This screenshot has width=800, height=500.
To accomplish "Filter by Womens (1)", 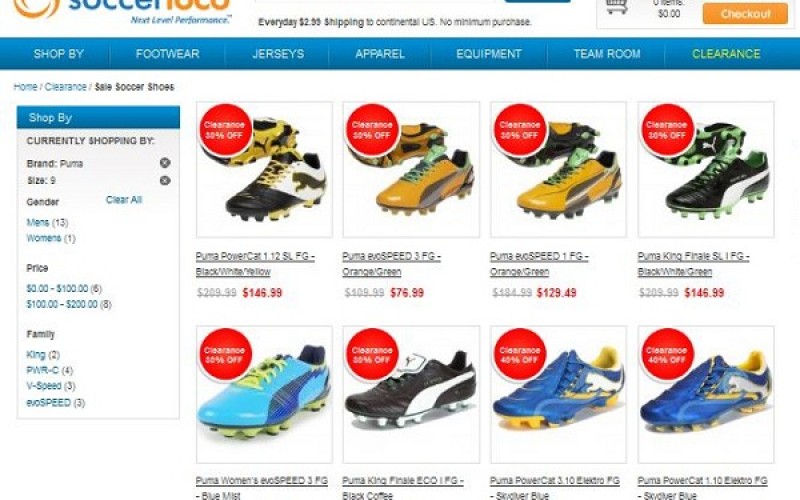I will click(51, 238).
